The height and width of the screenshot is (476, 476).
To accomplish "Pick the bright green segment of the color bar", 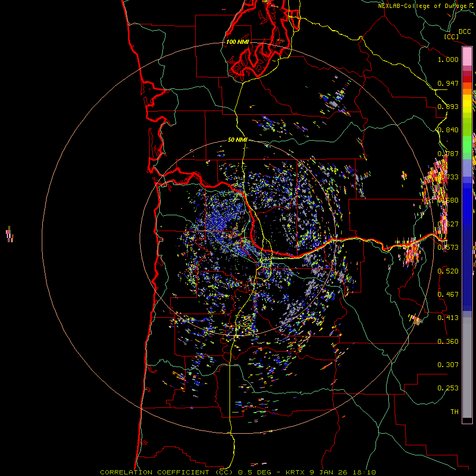I will [467, 144].
